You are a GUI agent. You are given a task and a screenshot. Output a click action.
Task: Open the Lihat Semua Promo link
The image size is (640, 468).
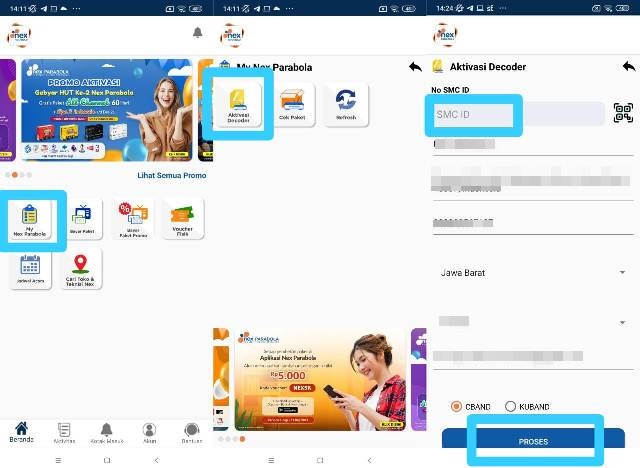point(171,175)
